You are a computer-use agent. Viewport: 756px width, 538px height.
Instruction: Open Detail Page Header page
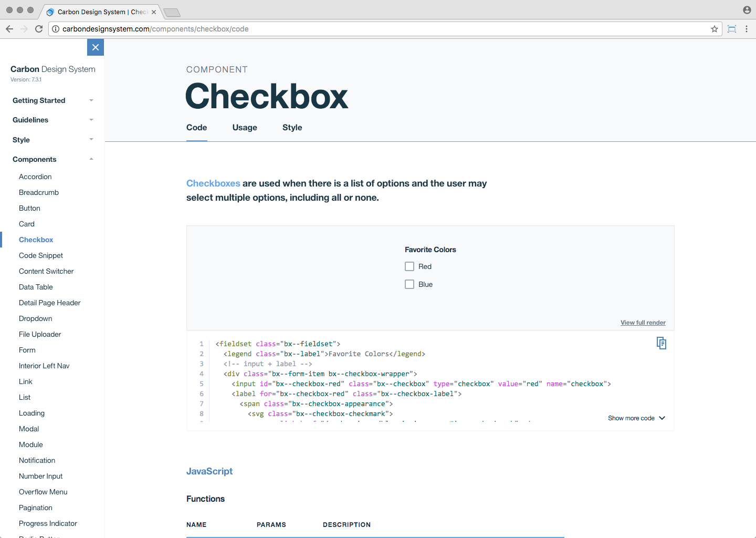(50, 303)
